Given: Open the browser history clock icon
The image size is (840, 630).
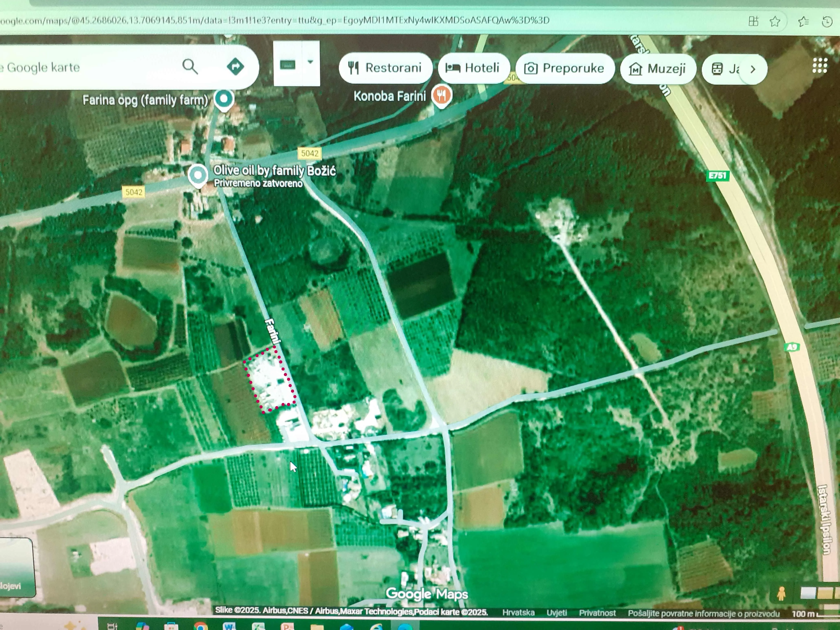Looking at the screenshot, I should (x=827, y=22).
